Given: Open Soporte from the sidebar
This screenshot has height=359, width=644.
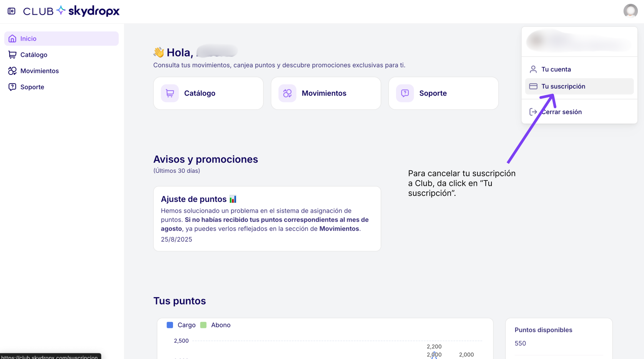Looking at the screenshot, I should coord(62,87).
